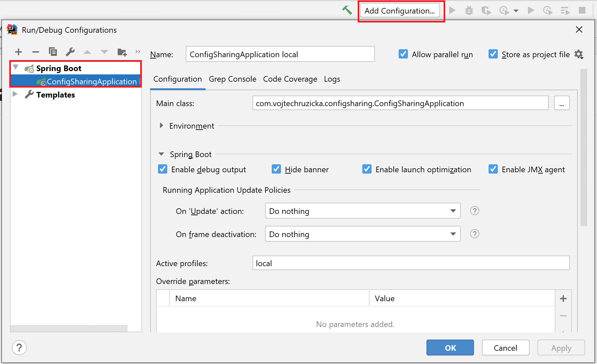Toggle the Hide banner checkbox
This screenshot has height=364, width=597.
click(x=276, y=169)
